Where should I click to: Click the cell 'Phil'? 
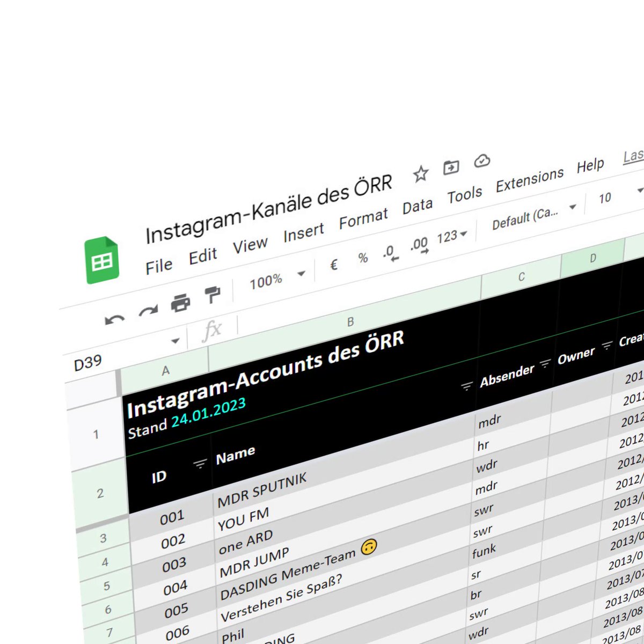click(233, 638)
